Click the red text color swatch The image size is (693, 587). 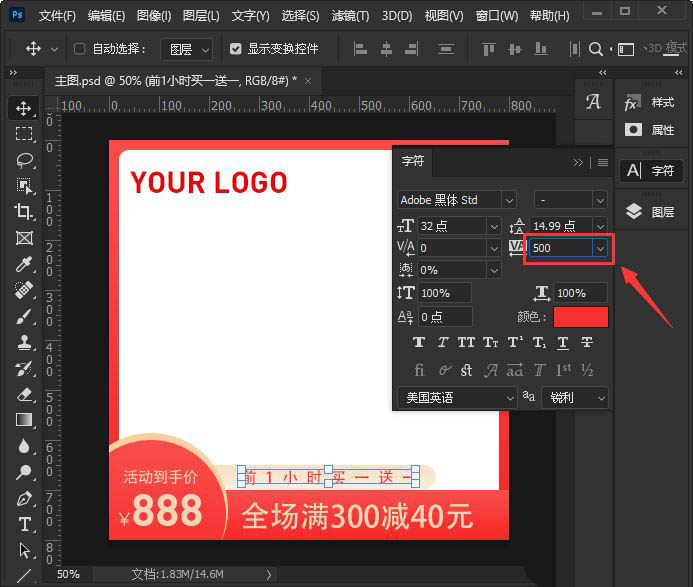click(x=580, y=317)
